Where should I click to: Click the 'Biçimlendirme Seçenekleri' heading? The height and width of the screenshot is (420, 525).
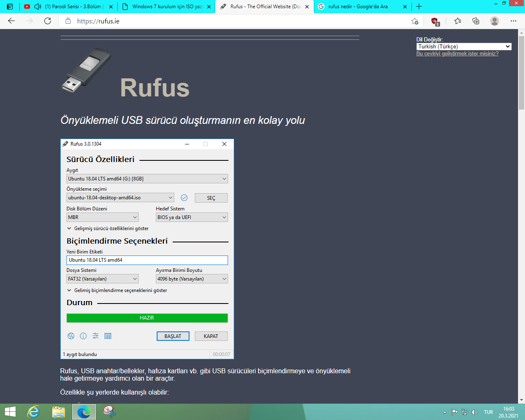(x=117, y=241)
